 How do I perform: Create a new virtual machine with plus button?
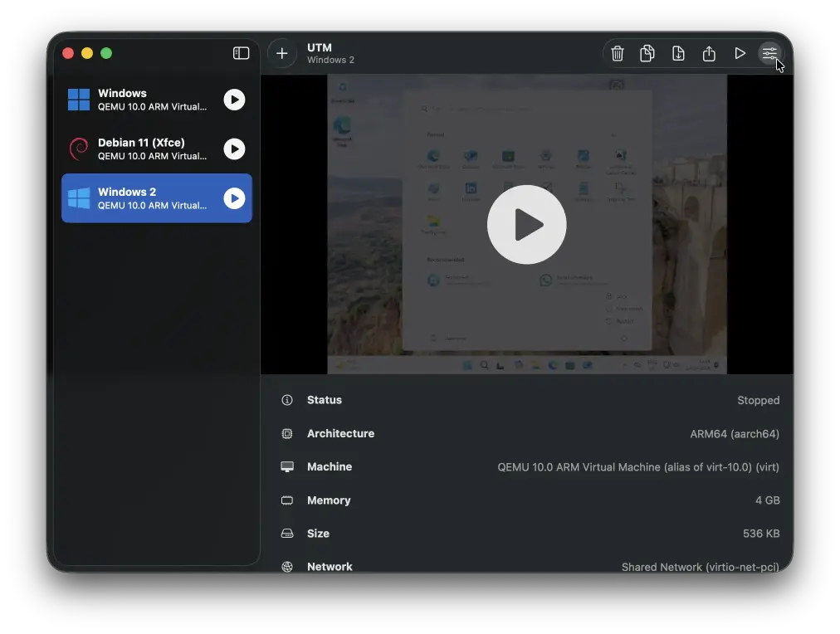point(281,54)
